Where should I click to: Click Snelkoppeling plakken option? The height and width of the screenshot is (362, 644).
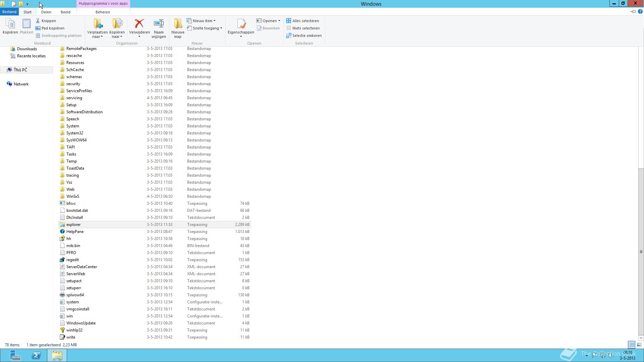pyautogui.click(x=59, y=36)
